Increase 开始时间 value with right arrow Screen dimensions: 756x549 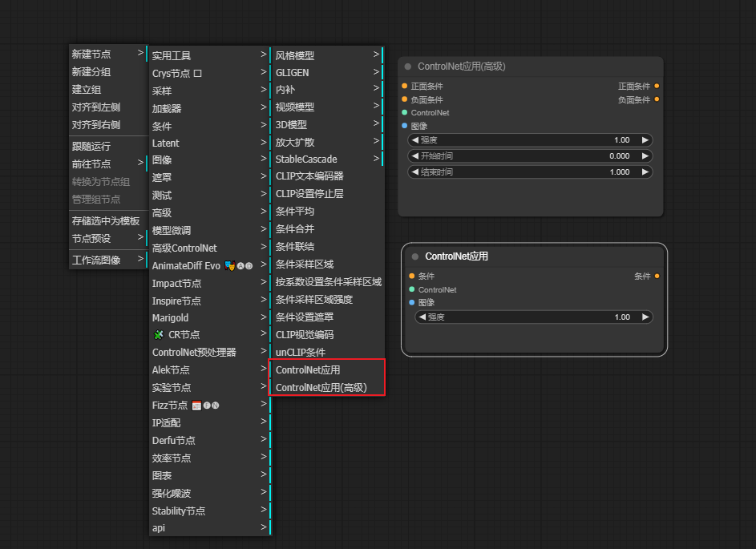coord(645,155)
